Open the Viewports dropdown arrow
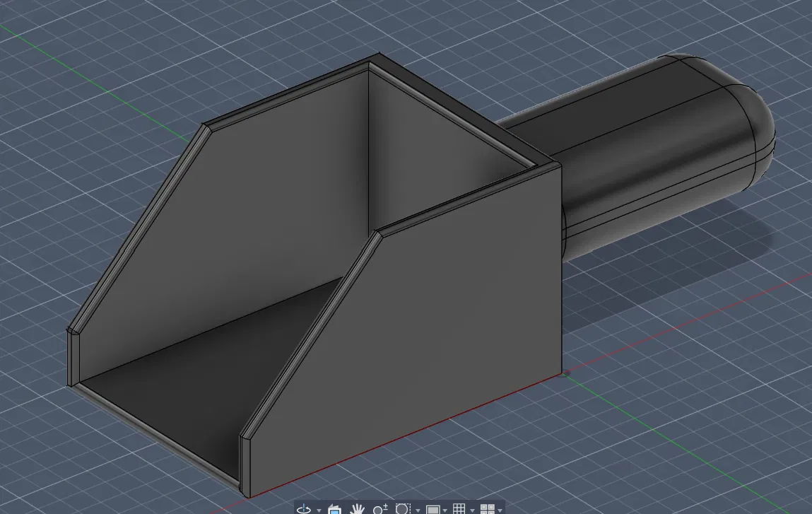The width and height of the screenshot is (812, 514). click(x=500, y=510)
